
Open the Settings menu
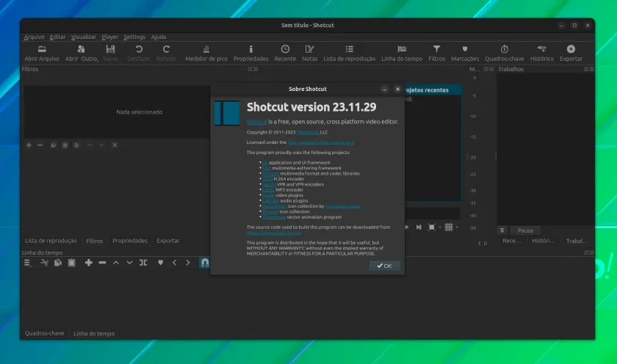click(x=134, y=37)
